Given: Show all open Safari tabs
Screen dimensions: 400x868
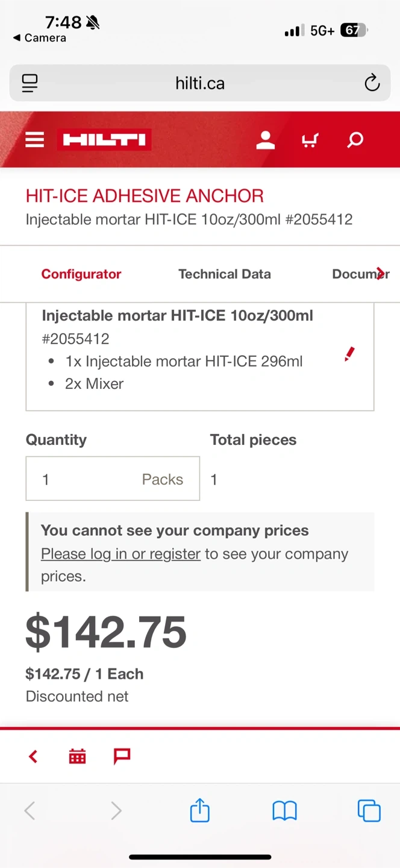Looking at the screenshot, I should tap(369, 811).
